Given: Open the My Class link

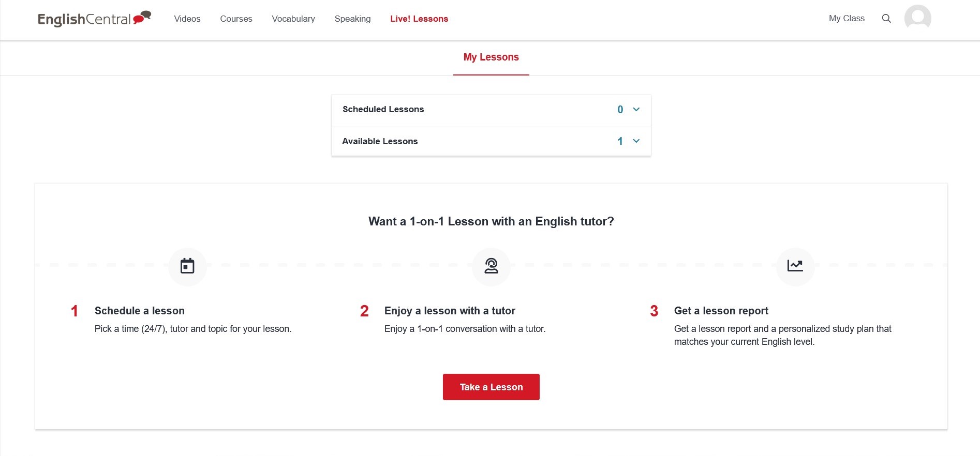Looking at the screenshot, I should pyautogui.click(x=847, y=18).
